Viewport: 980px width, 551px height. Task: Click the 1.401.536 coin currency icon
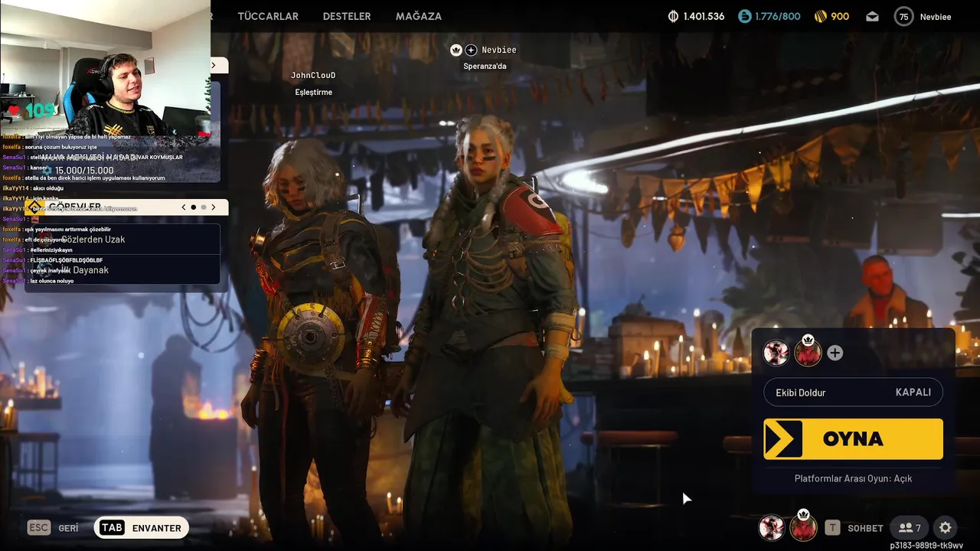pos(673,16)
